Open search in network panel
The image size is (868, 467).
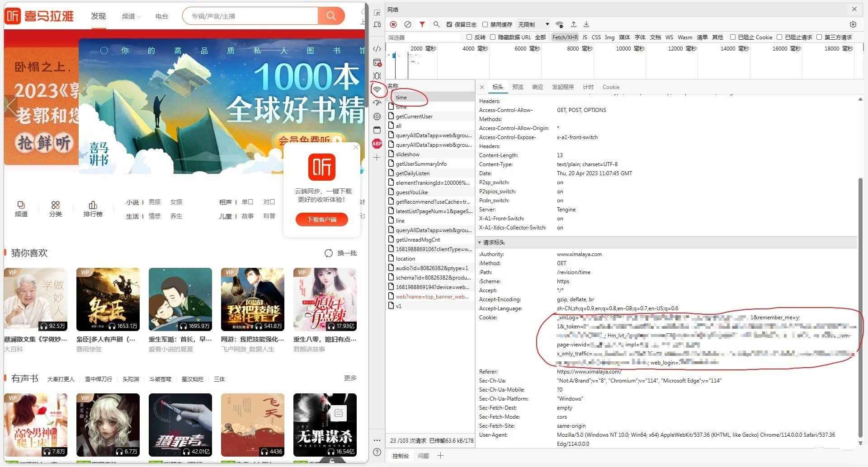point(436,24)
